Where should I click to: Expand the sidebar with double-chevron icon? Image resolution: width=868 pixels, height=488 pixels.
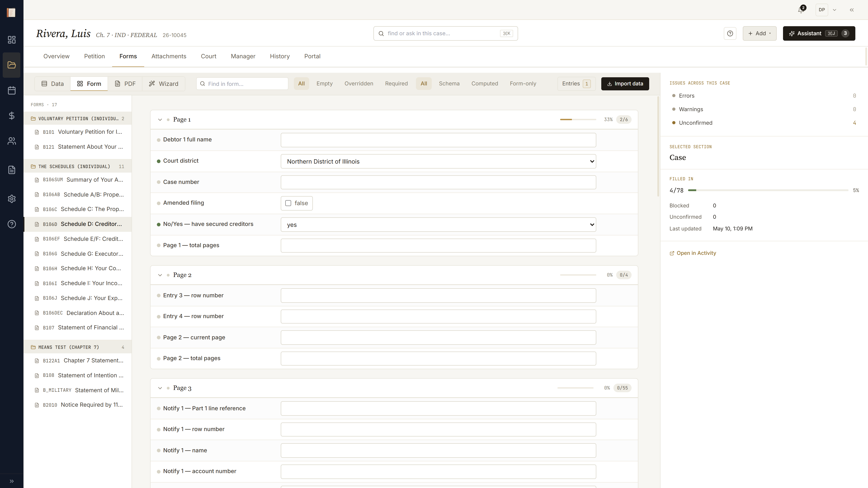(x=12, y=481)
